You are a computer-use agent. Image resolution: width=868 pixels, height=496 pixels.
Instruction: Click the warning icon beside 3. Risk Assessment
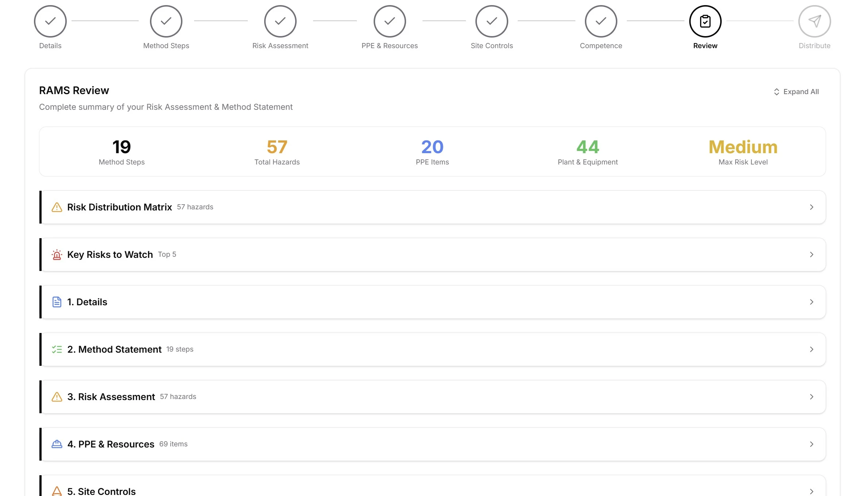pyautogui.click(x=57, y=397)
